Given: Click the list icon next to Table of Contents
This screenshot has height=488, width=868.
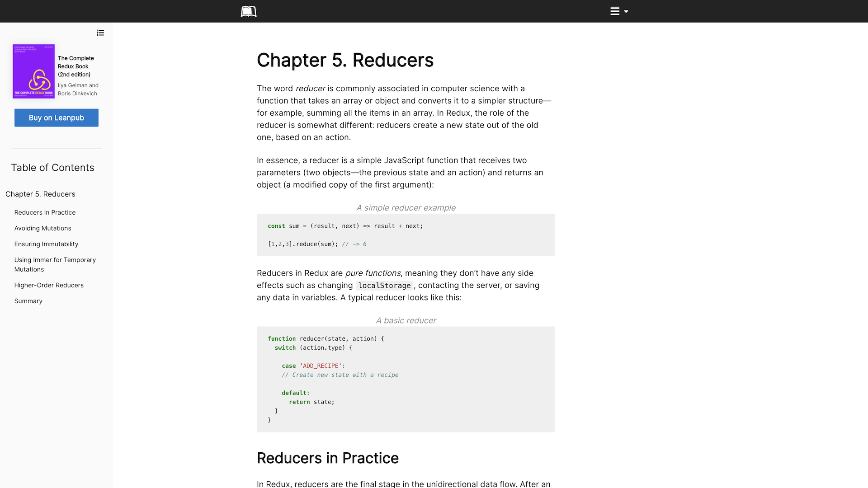Looking at the screenshot, I should [x=100, y=33].
